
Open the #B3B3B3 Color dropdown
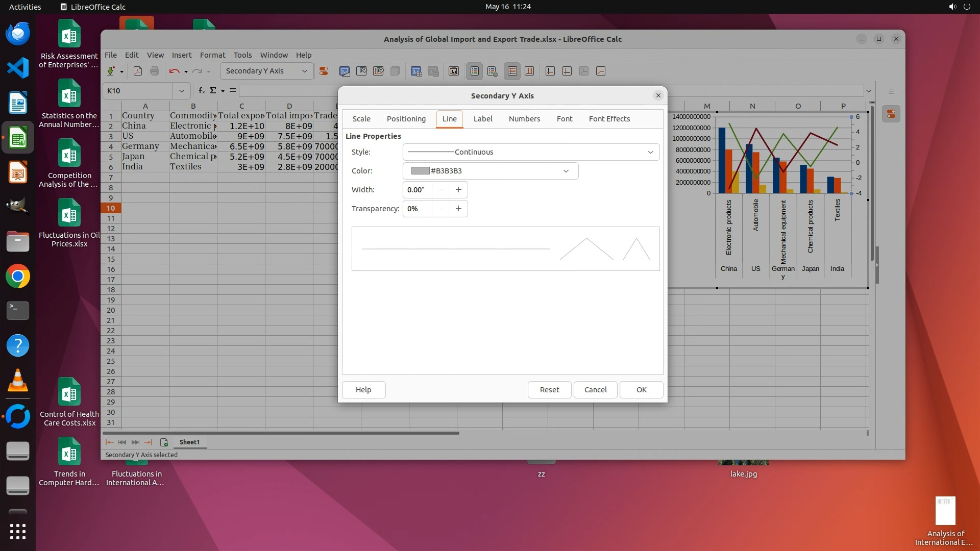(x=566, y=171)
